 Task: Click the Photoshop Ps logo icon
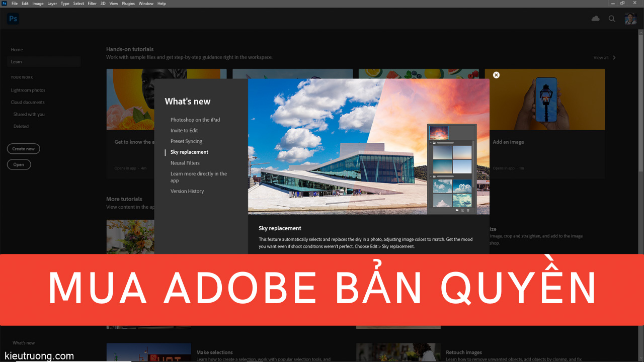[x=13, y=19]
